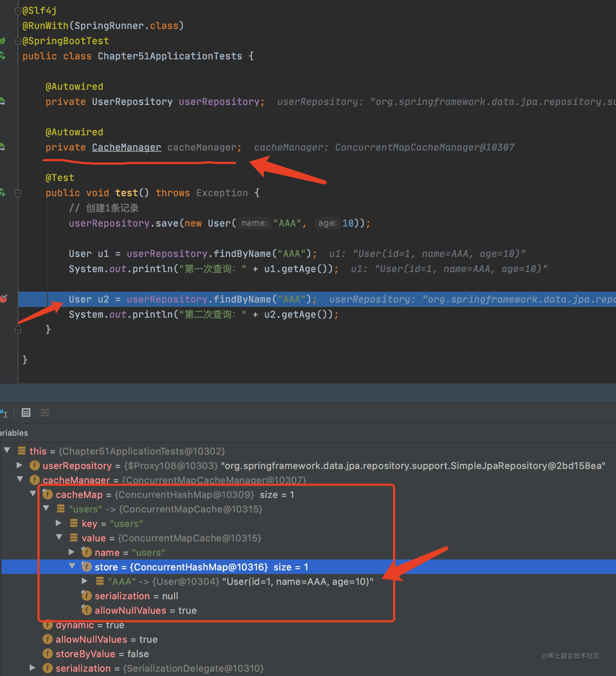Click the field icon next to storeByValue
Viewport: 616px width, 676px height.
click(48, 654)
